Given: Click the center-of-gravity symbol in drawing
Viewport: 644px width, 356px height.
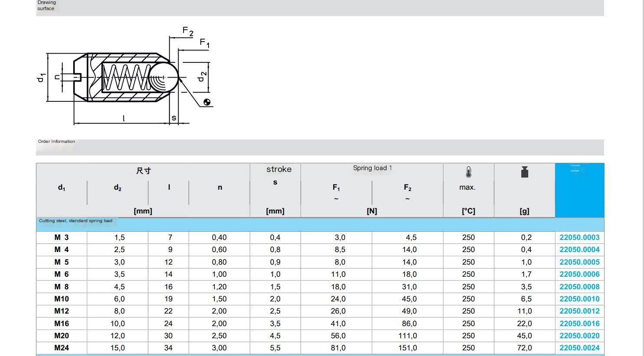Looking at the screenshot, I should (207, 102).
